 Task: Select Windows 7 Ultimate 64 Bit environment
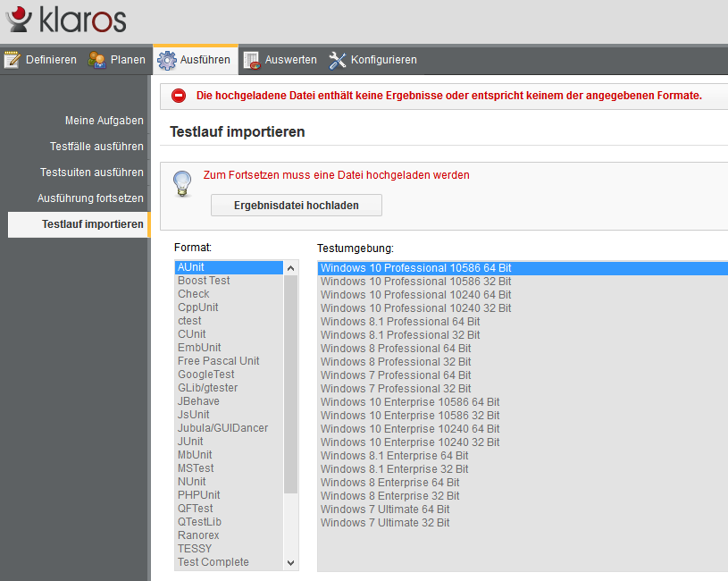pos(385,509)
